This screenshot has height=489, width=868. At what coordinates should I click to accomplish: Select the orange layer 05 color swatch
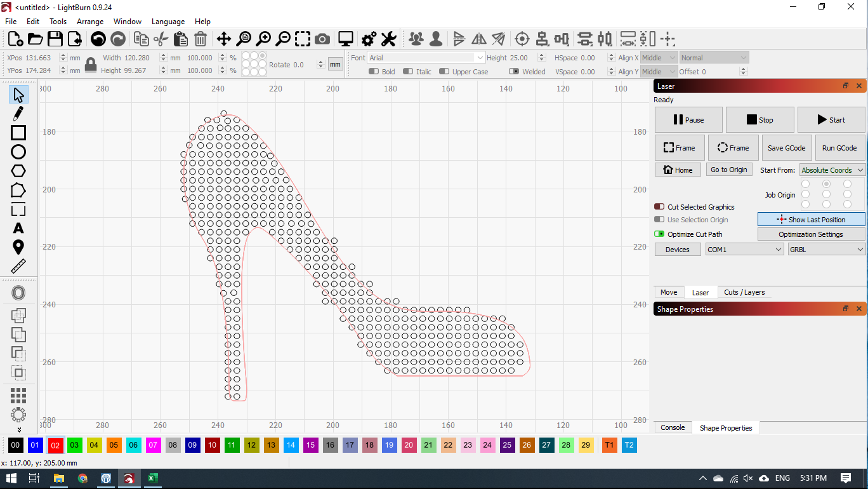click(x=114, y=445)
